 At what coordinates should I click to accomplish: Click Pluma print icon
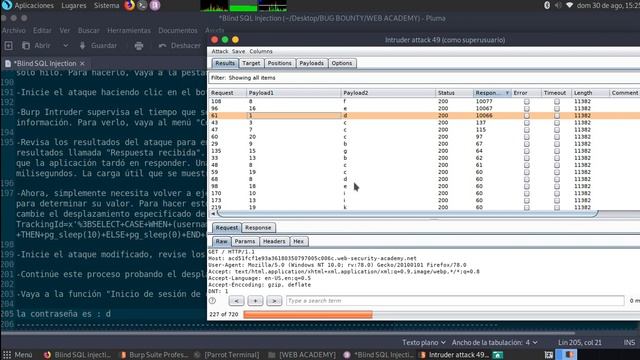(139, 46)
